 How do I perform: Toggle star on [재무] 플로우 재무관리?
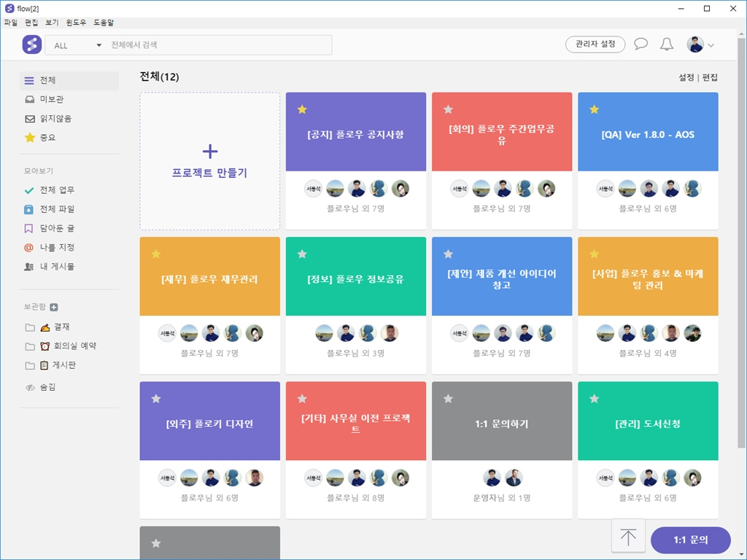[x=156, y=254]
